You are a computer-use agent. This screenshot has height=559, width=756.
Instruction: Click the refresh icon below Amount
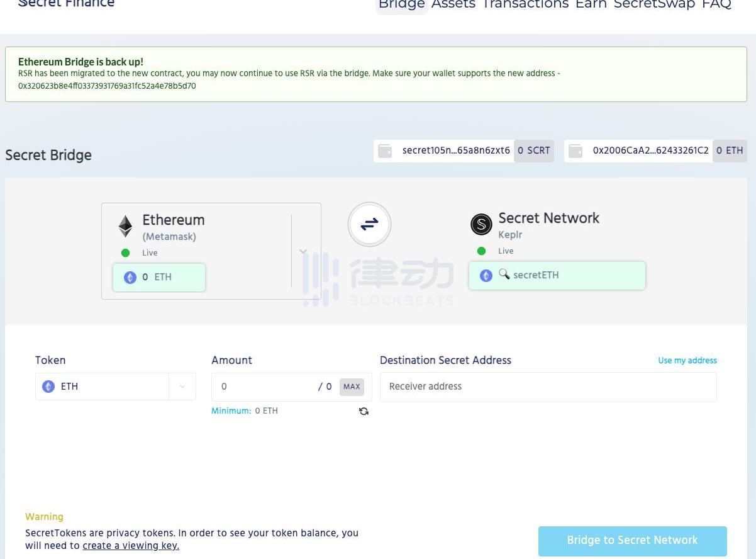[x=364, y=411]
